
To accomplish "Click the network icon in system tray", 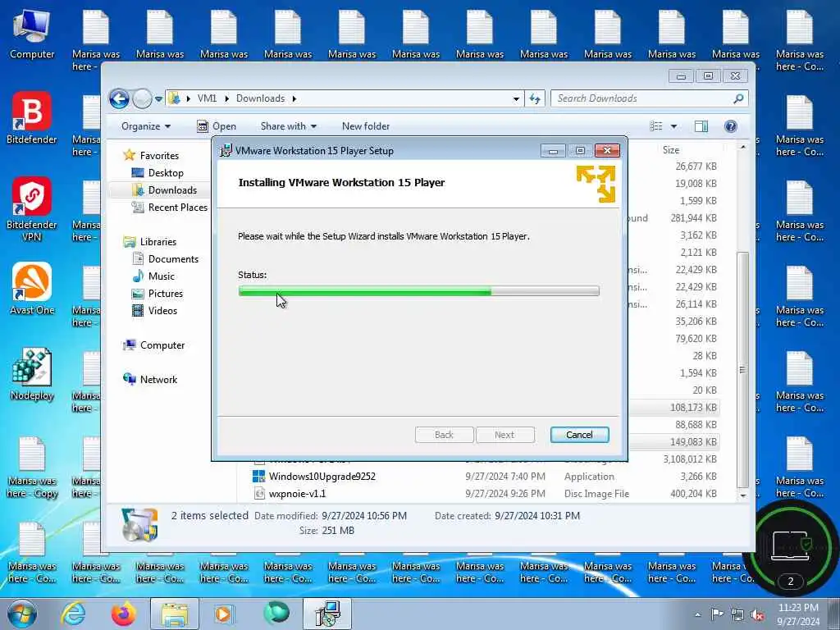I will click(737, 614).
